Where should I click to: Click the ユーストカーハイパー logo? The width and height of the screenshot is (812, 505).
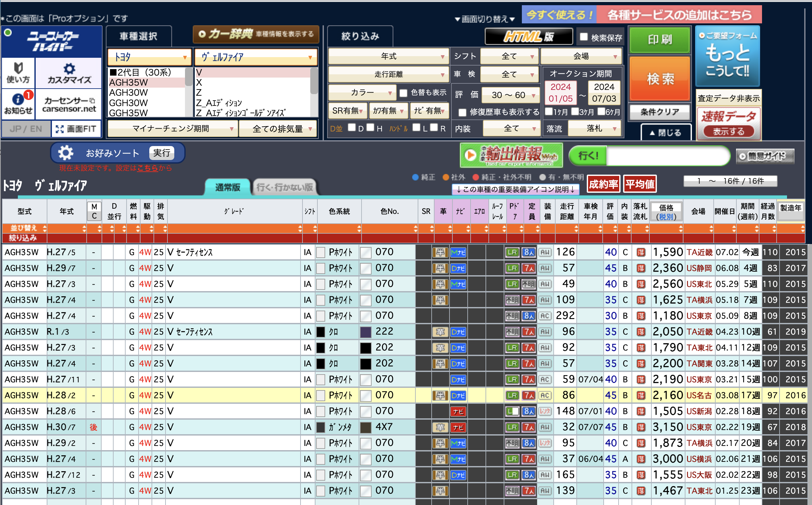(x=52, y=41)
